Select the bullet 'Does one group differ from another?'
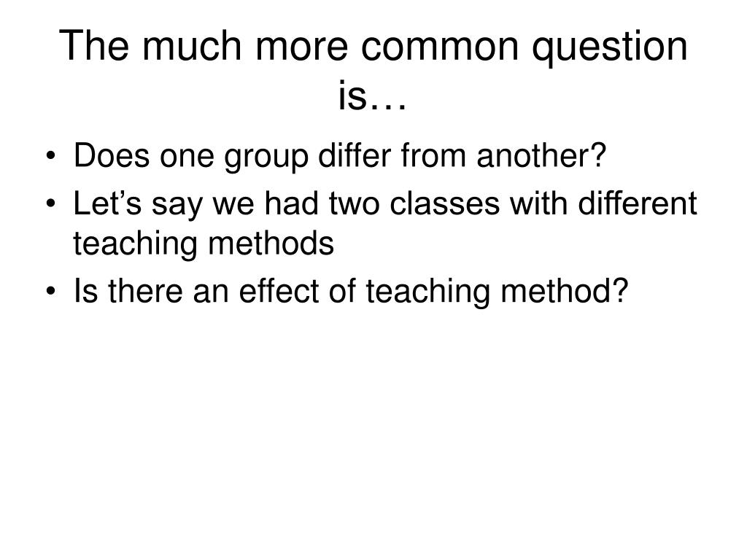Viewport: 747px width, 560px height. click(x=340, y=157)
